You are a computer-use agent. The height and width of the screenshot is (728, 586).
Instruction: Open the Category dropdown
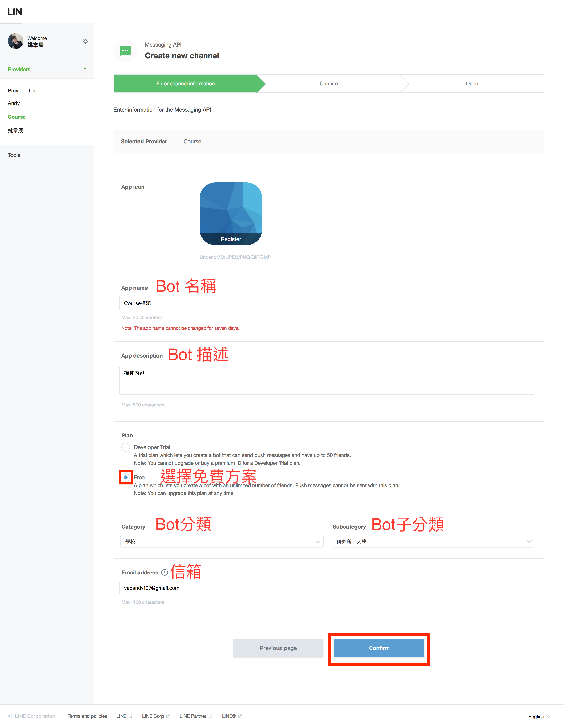point(222,542)
